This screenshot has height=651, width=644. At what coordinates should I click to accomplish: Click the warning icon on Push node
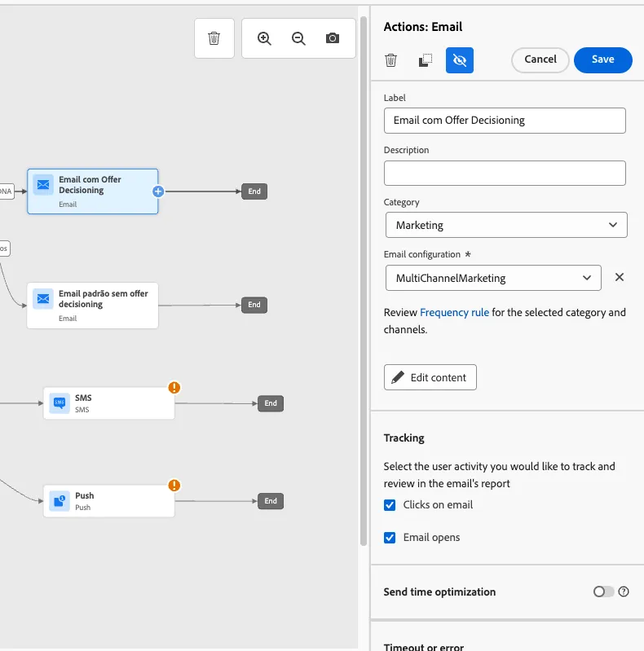(x=174, y=486)
